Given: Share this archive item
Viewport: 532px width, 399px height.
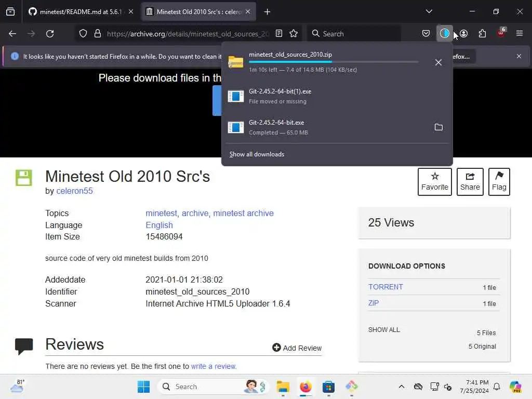Looking at the screenshot, I should 470,182.
